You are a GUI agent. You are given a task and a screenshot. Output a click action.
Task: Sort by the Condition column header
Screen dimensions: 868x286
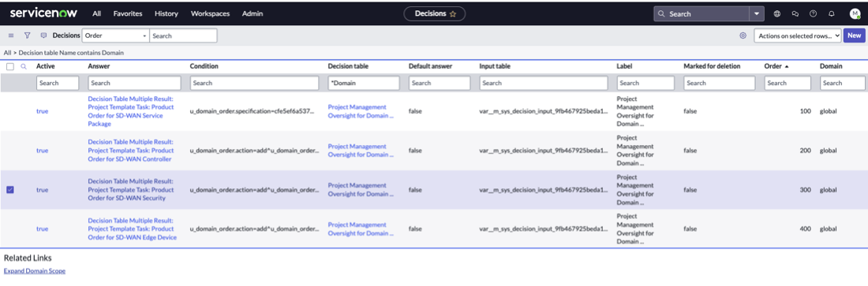pyautogui.click(x=204, y=66)
